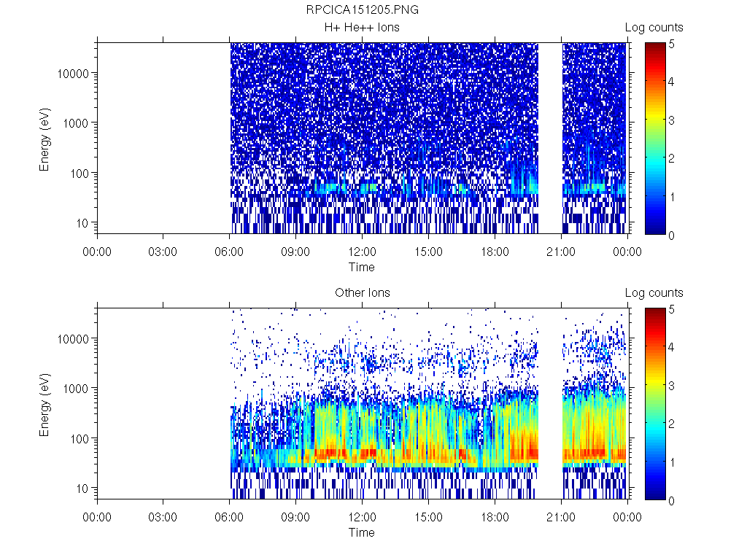Click the H+ He++ plot color bar
Image resolution: width=747 pixels, height=560 pixels.
[x=655, y=138]
